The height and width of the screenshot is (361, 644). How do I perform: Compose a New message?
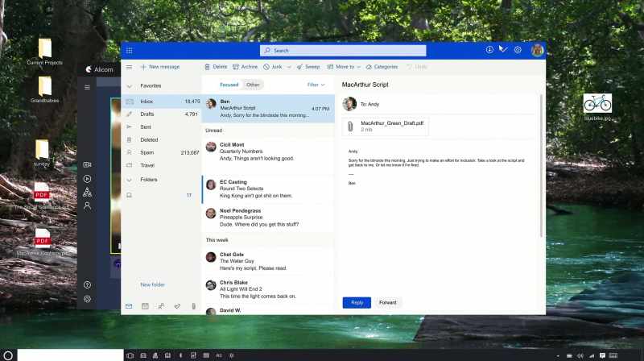click(160, 67)
